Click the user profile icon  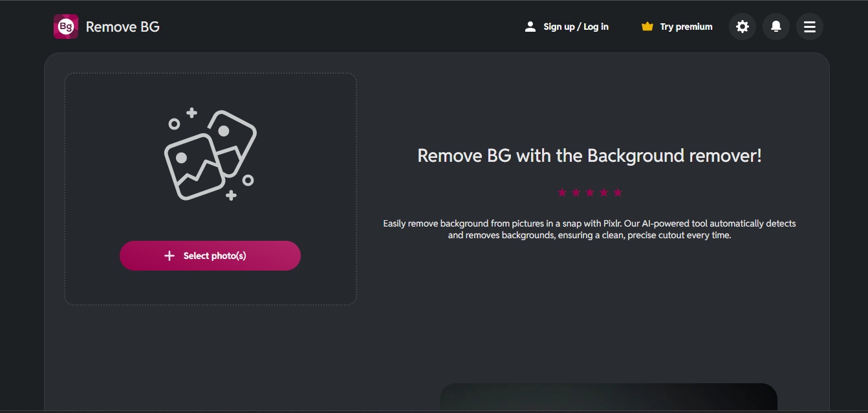pos(530,27)
